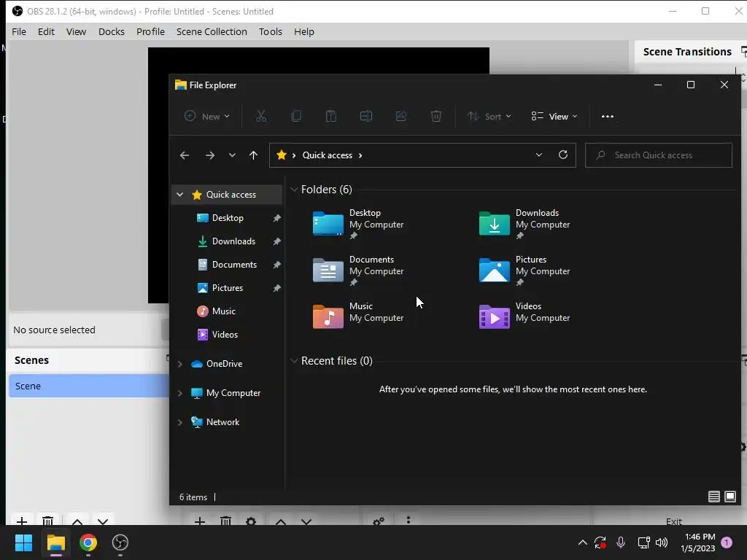Open the See more ellipsis menu
This screenshot has width=747, height=560.
608,117
